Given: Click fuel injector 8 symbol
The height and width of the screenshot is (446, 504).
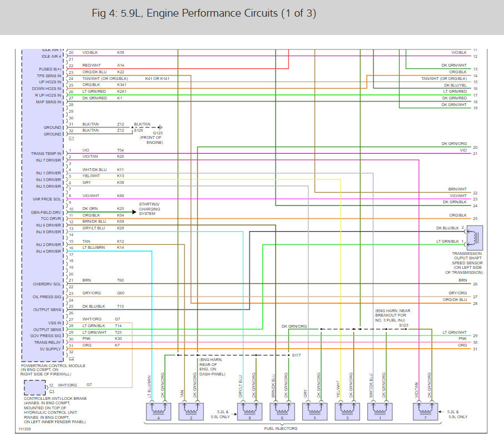Looking at the screenshot, I should 249,412.
